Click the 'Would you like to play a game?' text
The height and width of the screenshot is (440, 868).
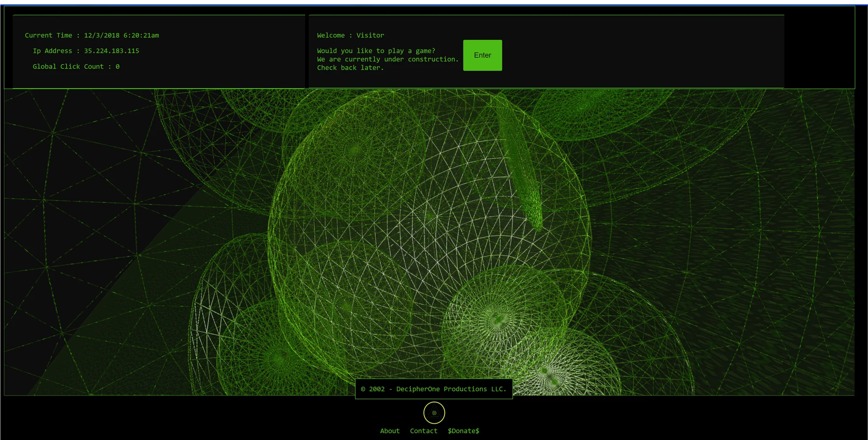[x=376, y=51]
